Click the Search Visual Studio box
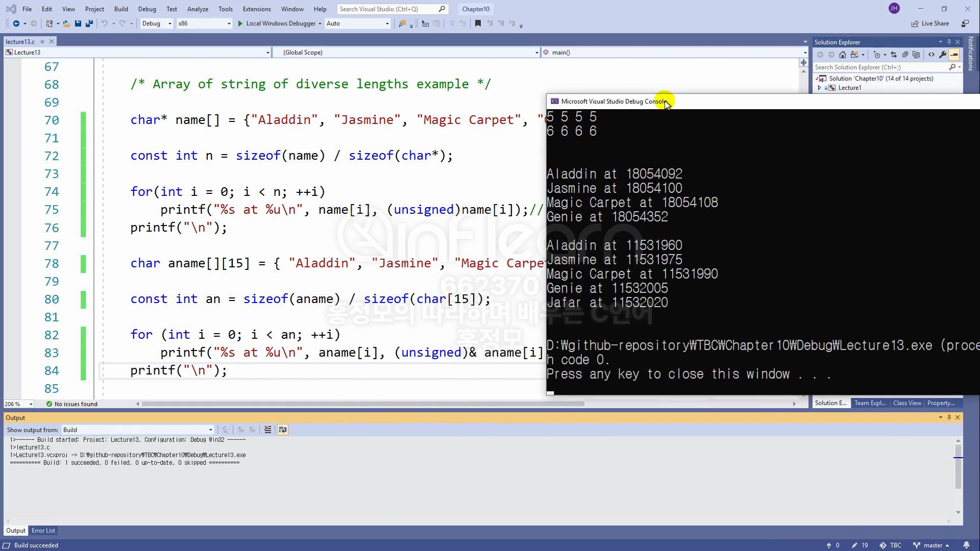 (393, 9)
